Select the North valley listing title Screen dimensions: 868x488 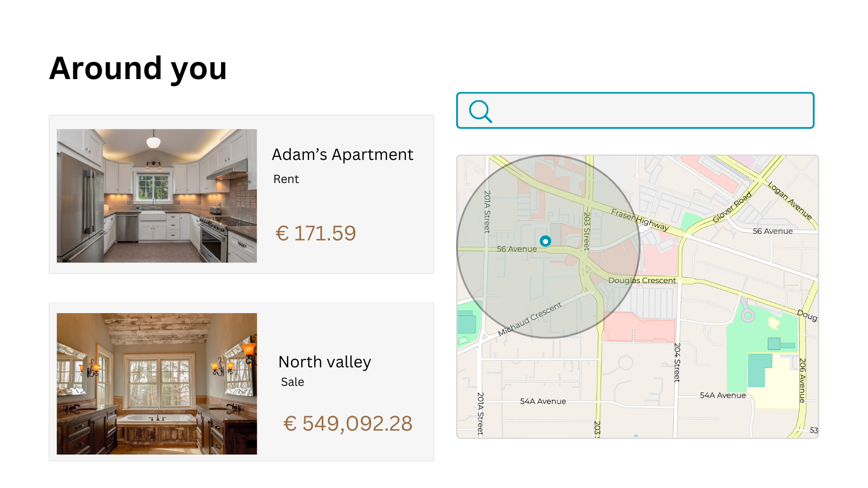click(325, 362)
